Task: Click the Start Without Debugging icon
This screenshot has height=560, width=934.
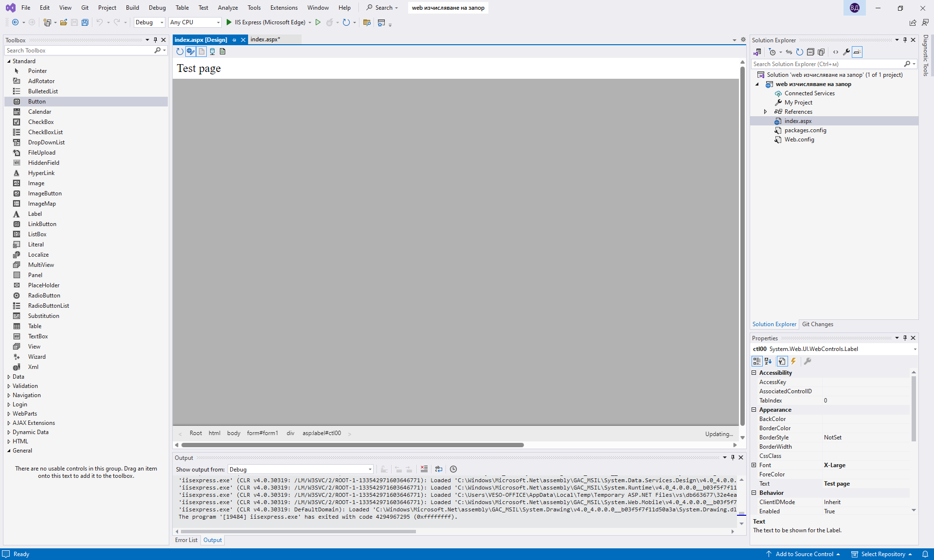Action: (318, 22)
